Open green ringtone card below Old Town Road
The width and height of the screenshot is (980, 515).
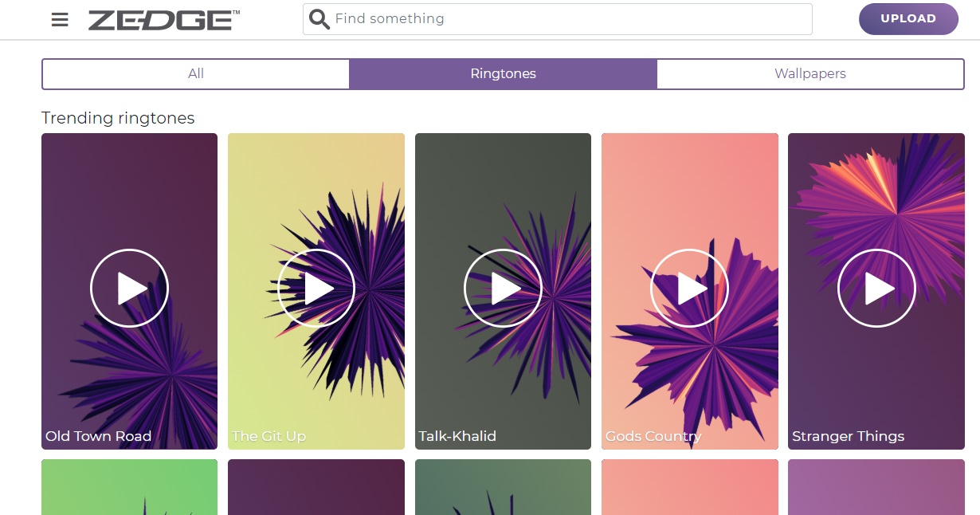click(x=129, y=487)
